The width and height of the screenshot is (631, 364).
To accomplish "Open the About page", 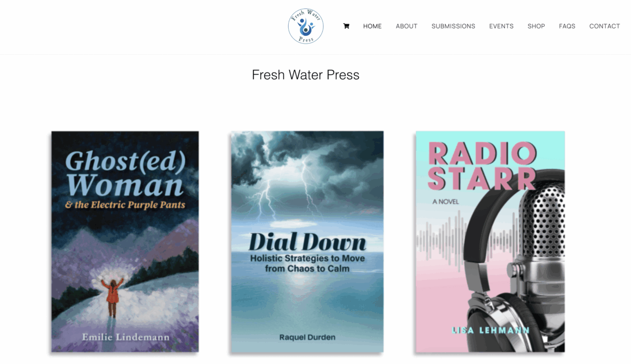I will point(406,26).
